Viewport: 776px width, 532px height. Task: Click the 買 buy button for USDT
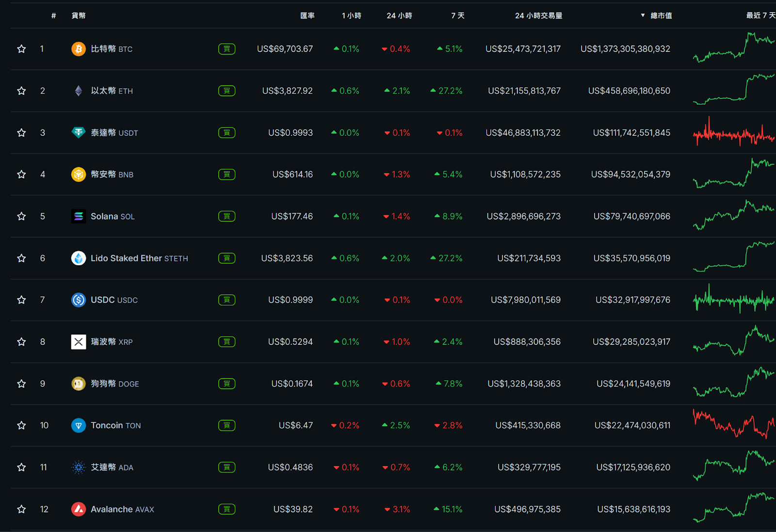coord(227,132)
